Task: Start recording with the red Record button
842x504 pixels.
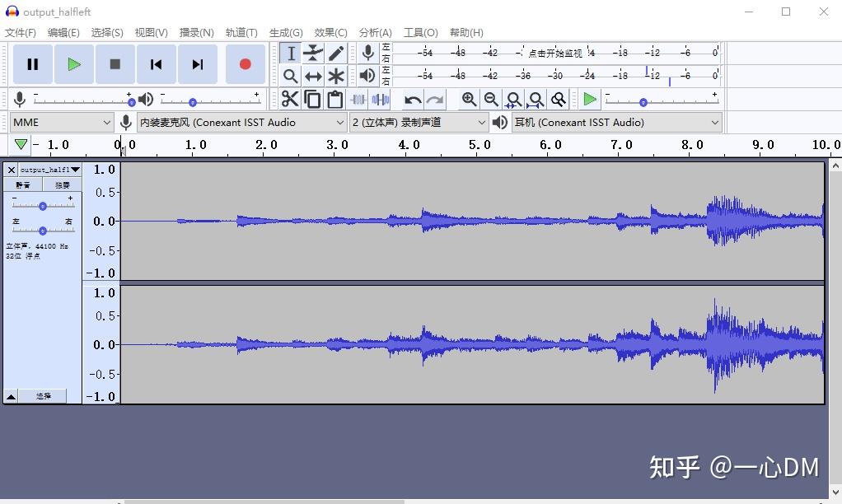Action: [x=246, y=64]
